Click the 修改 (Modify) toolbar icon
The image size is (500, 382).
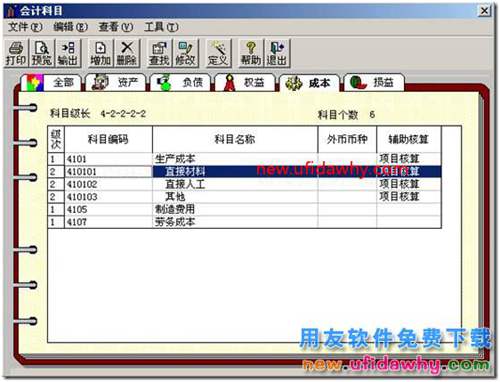[185, 53]
